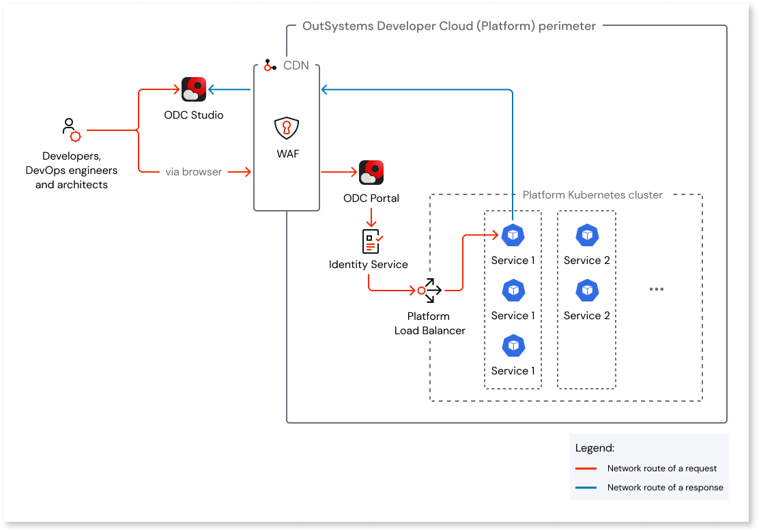Click the via browser link text

[x=194, y=172]
